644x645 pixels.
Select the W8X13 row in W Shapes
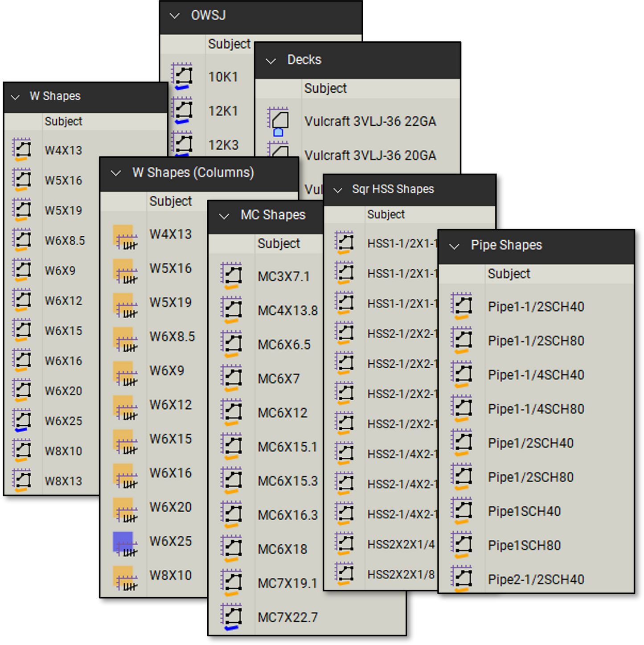coord(63,481)
